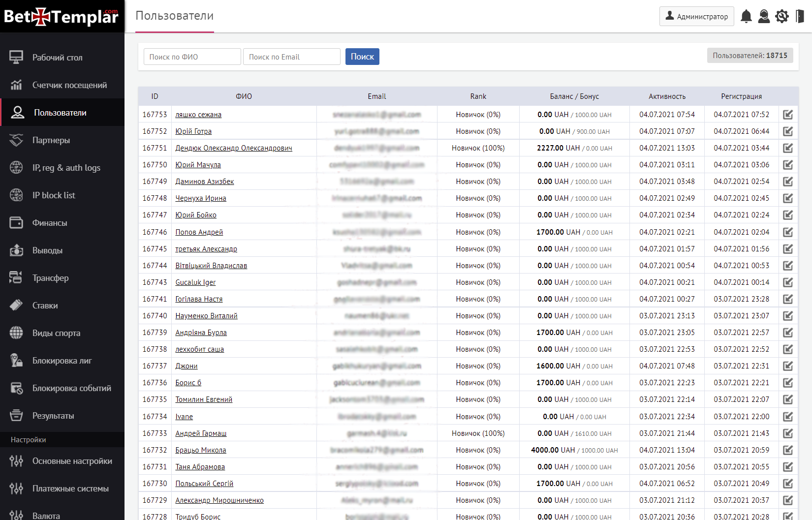Click the Поиск по Email field
This screenshot has width=812, height=520.
pos(291,57)
